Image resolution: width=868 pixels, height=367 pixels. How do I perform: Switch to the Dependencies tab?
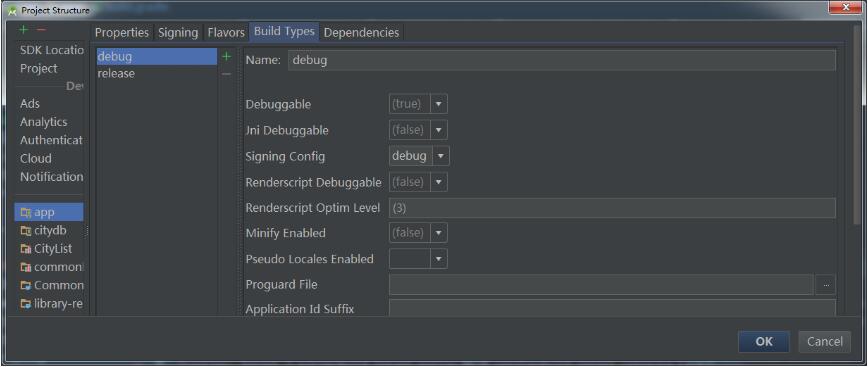(x=361, y=33)
